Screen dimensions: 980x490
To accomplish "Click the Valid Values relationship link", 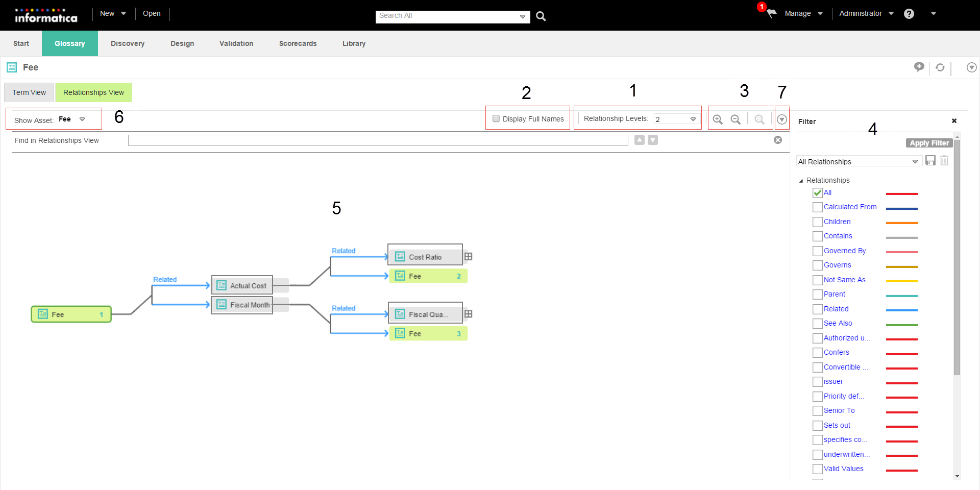I will click(x=843, y=469).
